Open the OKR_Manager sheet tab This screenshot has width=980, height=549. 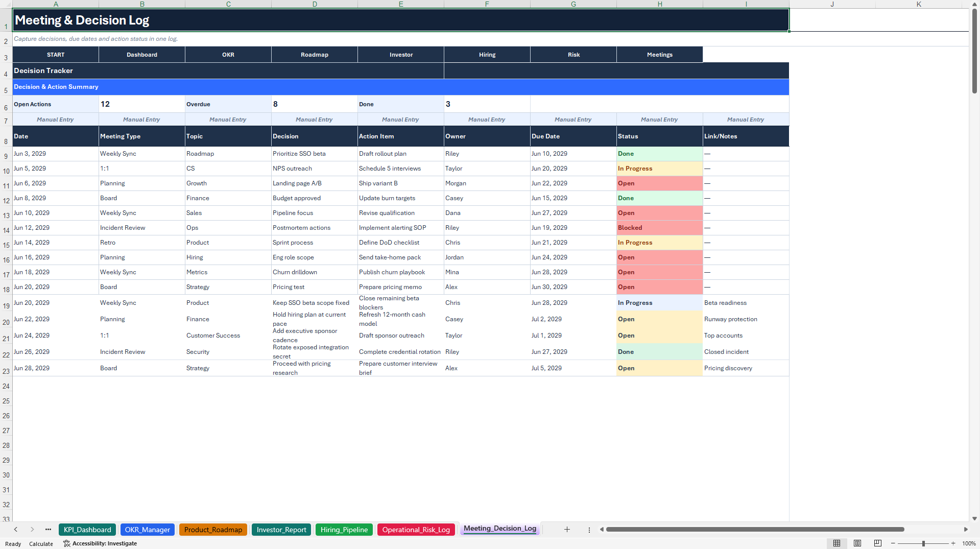point(148,530)
